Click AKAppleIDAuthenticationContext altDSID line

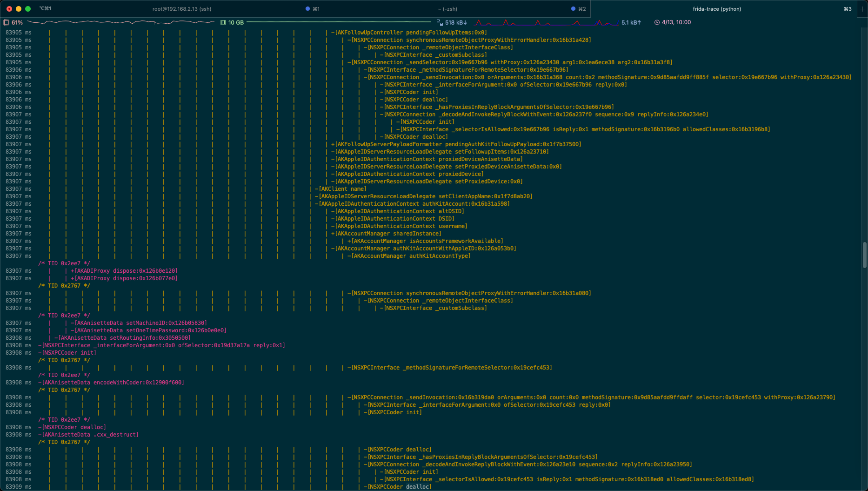(398, 211)
